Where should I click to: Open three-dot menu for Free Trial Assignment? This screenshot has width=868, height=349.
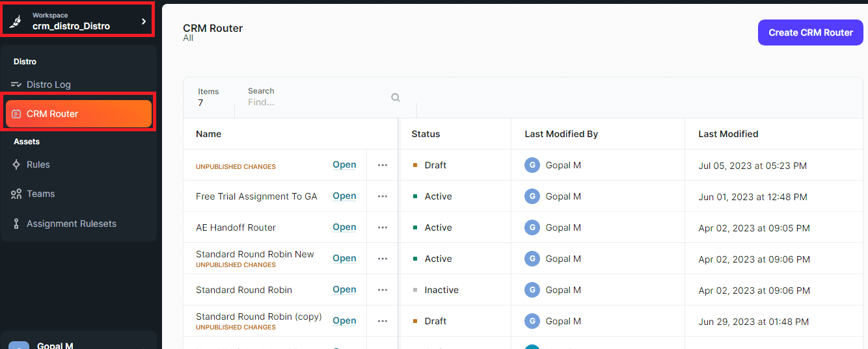pyautogui.click(x=383, y=196)
